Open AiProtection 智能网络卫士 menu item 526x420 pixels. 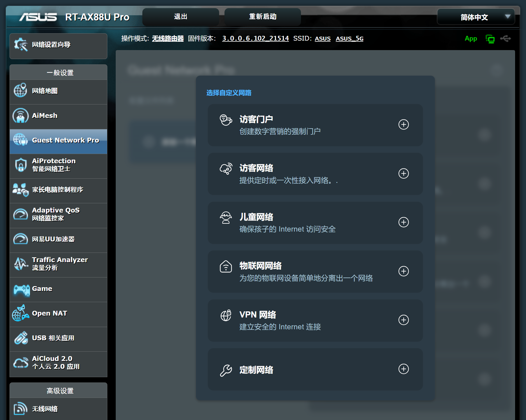point(58,166)
